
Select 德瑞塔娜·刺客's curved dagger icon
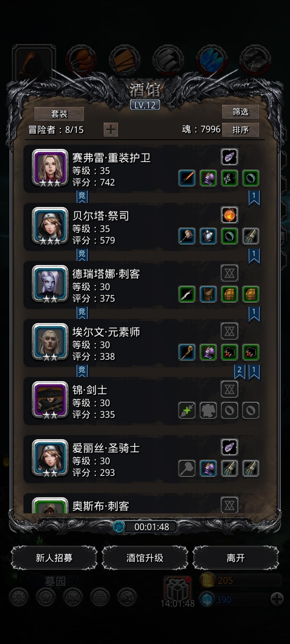click(187, 294)
